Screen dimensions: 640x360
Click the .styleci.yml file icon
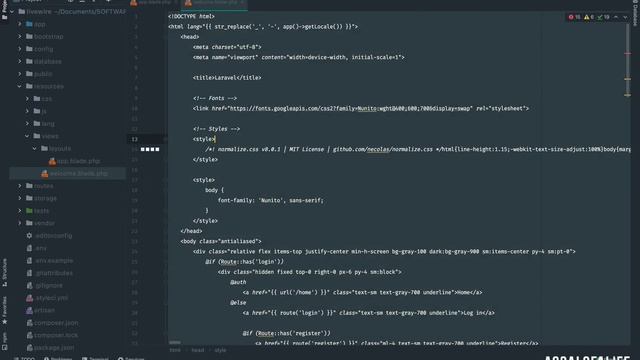click(x=29, y=298)
